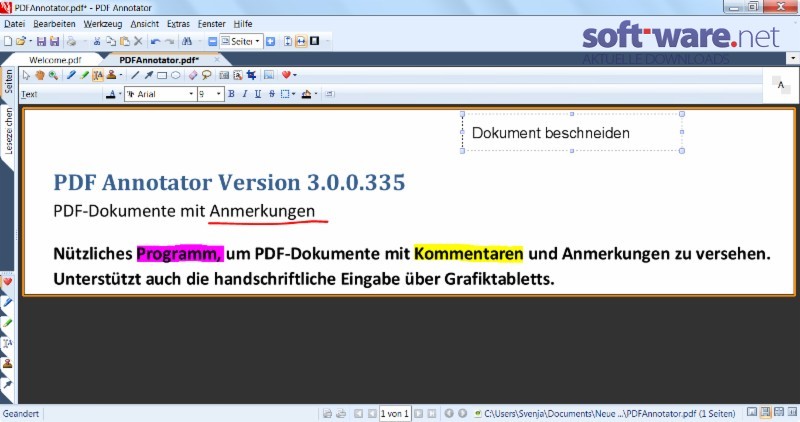Select the straight line drawing tool
The height and width of the screenshot is (422, 800).
135,76
